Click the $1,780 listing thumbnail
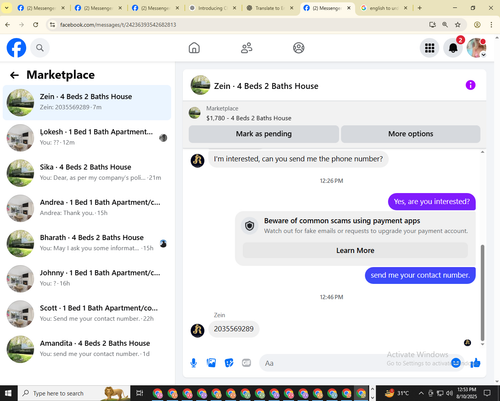500x401 pixels. point(195,113)
